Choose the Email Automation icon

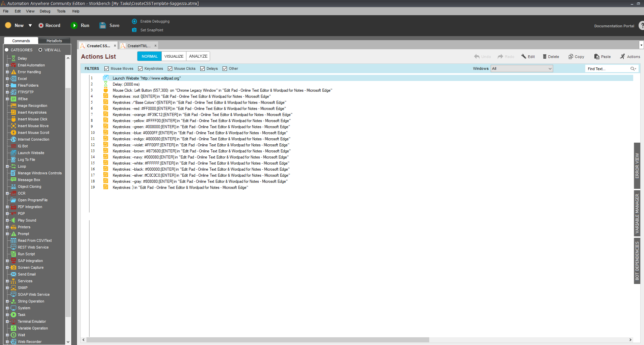pos(14,65)
